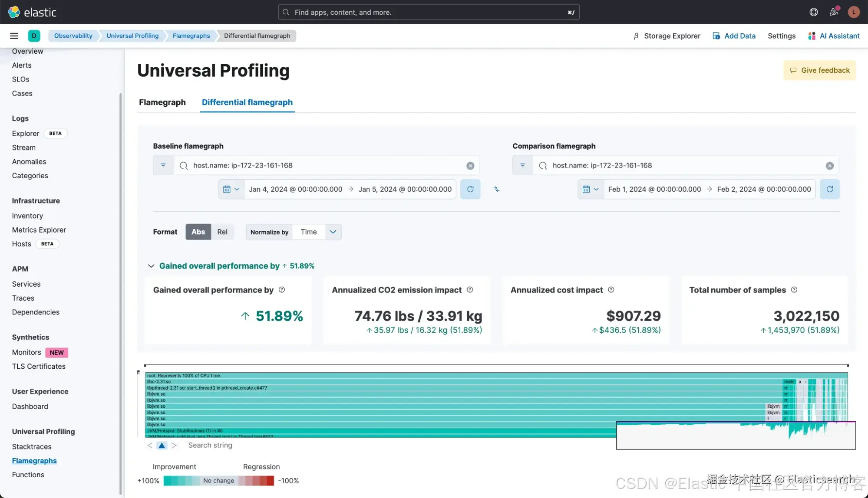The image size is (868, 498).
Task: Open Stacktraces in the sidebar
Action: 32,446
